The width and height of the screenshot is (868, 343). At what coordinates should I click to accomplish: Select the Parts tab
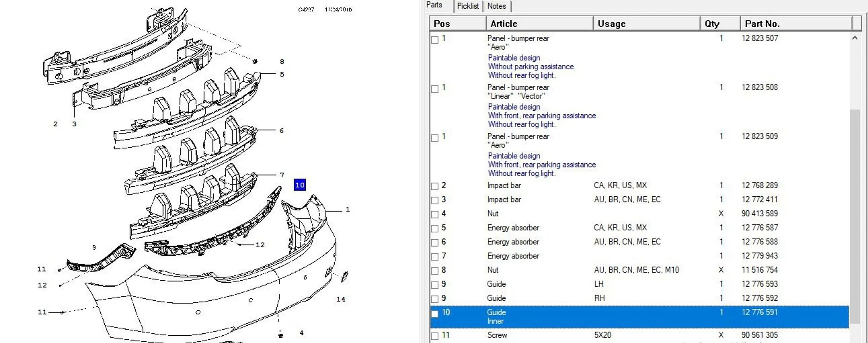[434, 5]
